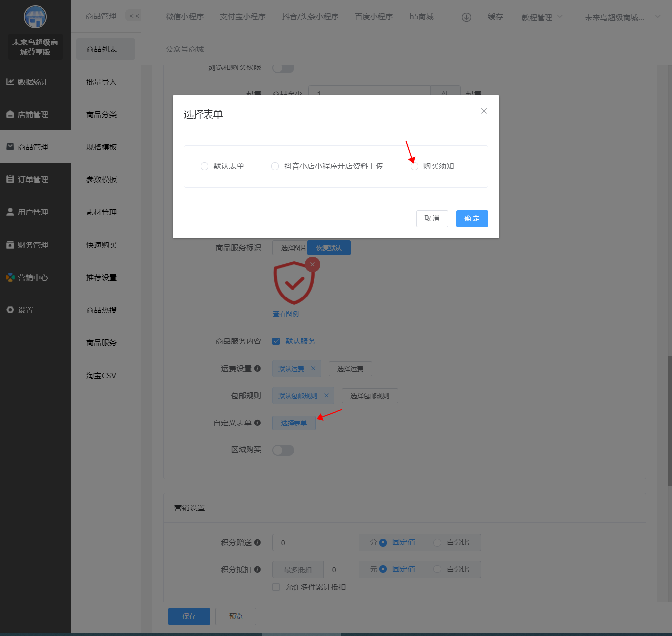
Task: Click the 积分赠送 value input field
Action: (316, 543)
